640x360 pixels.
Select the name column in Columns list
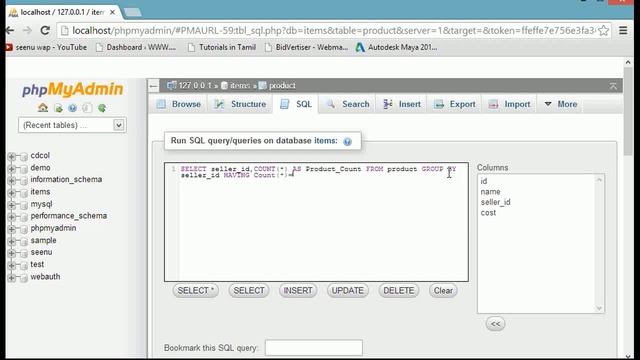click(x=490, y=192)
